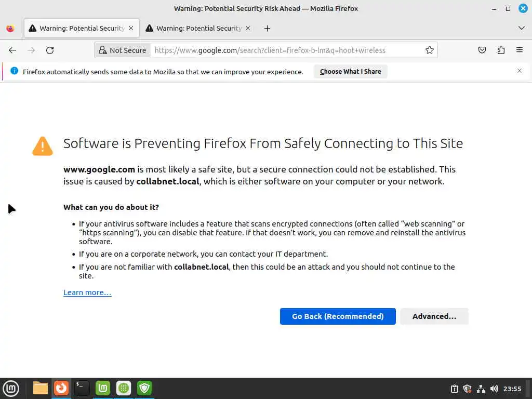
Task: Expand the Advanced… options
Action: [434, 316]
